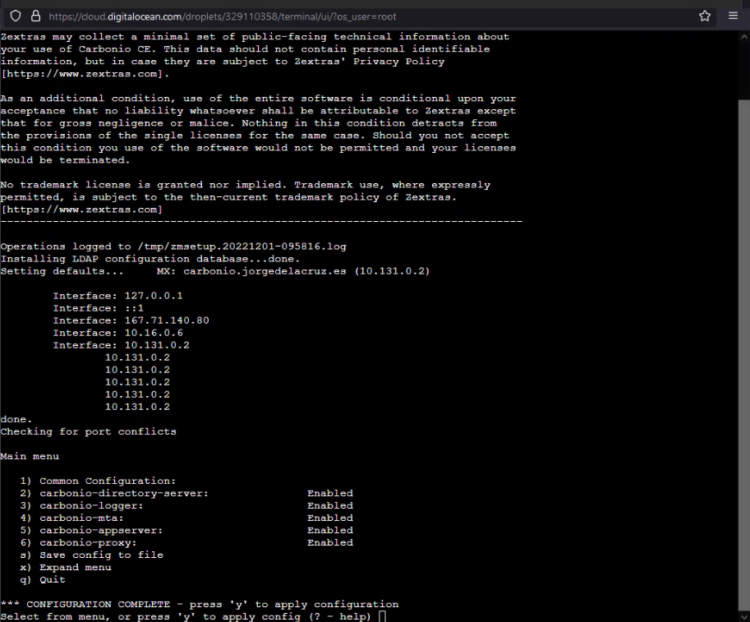Click the terminal vertical scrollbar thumb

pyautogui.click(x=744, y=354)
